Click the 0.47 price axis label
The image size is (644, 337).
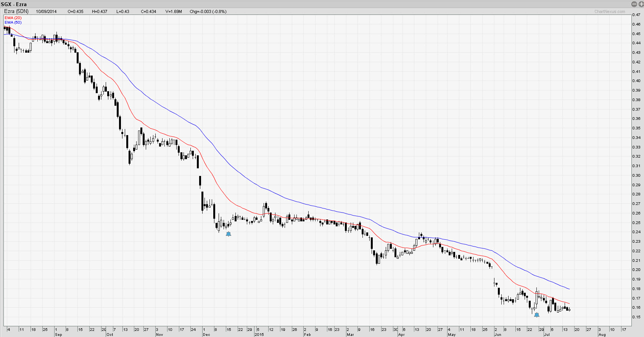point(636,15)
